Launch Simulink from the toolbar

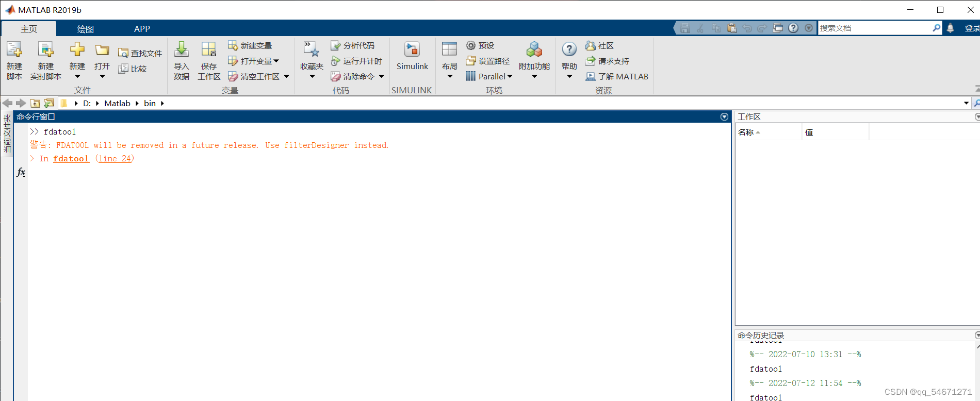[x=412, y=56]
